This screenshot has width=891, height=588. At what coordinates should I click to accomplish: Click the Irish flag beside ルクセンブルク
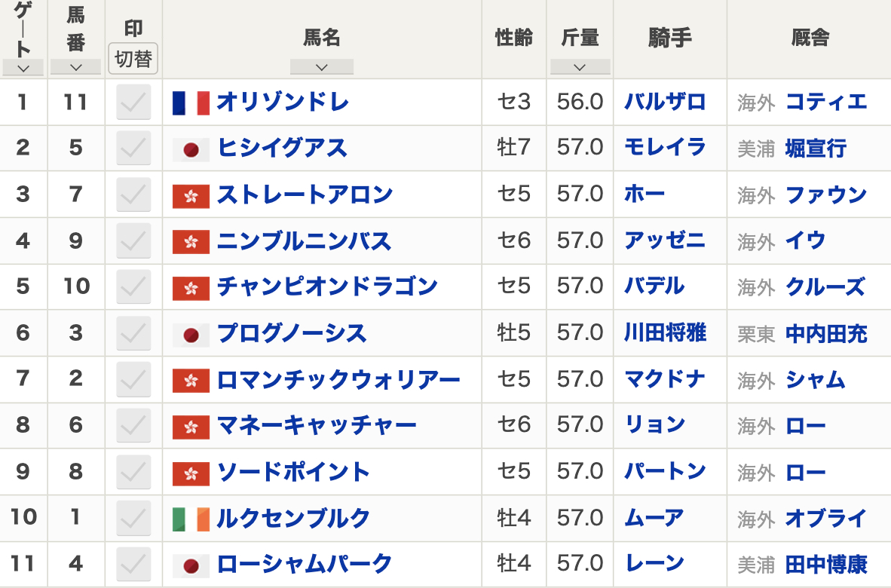191,519
